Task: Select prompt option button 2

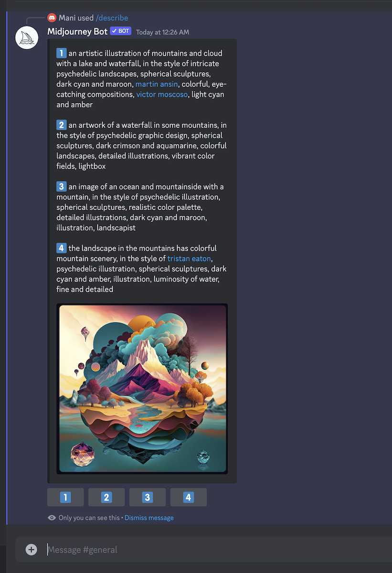Action: [106, 497]
